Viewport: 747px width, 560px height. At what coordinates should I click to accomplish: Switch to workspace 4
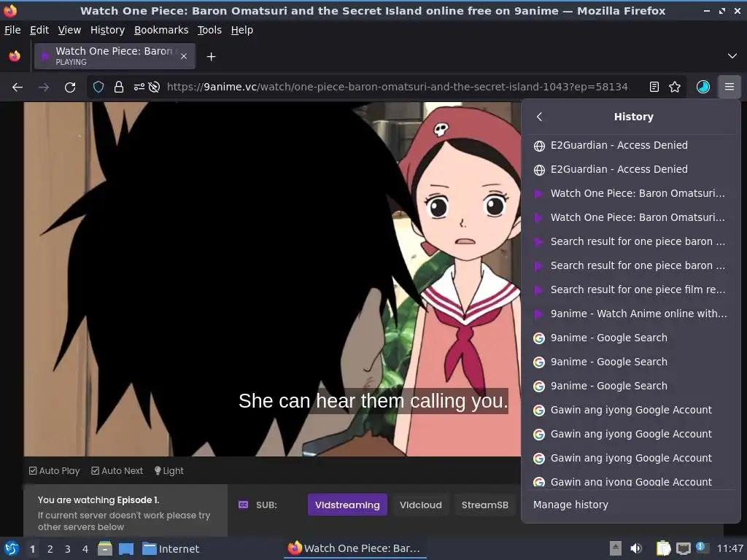[x=85, y=549]
